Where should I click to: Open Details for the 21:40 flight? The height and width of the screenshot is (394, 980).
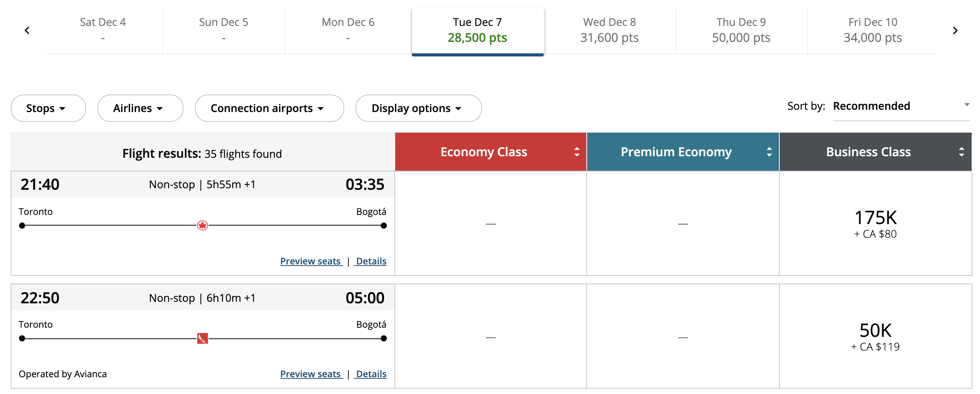pos(371,261)
